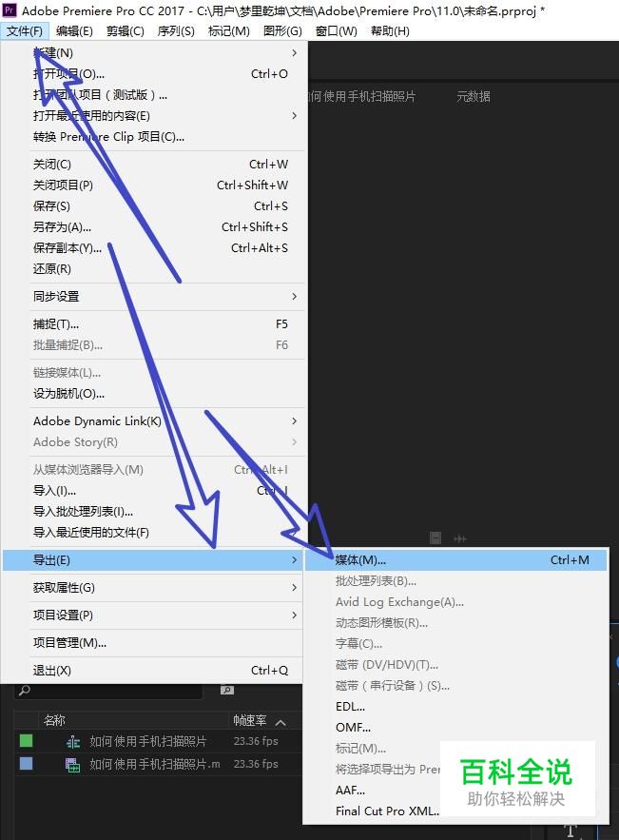Viewport: 619px width, 840px height.
Task: Open the 编辑(E) menu
Action: click(x=74, y=31)
